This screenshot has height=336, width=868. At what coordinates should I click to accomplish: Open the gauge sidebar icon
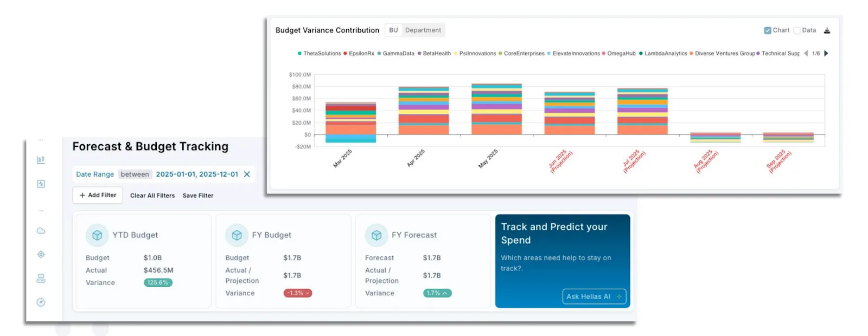[x=41, y=302]
